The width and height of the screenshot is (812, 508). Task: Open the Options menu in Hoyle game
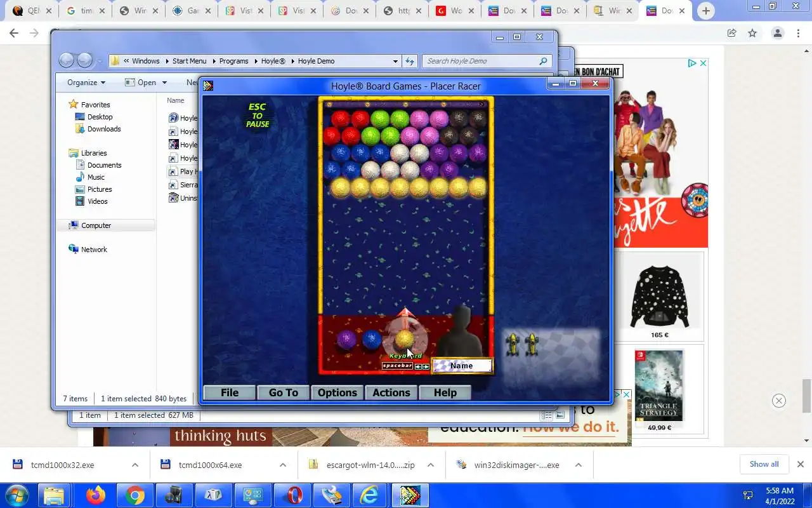pos(337,392)
